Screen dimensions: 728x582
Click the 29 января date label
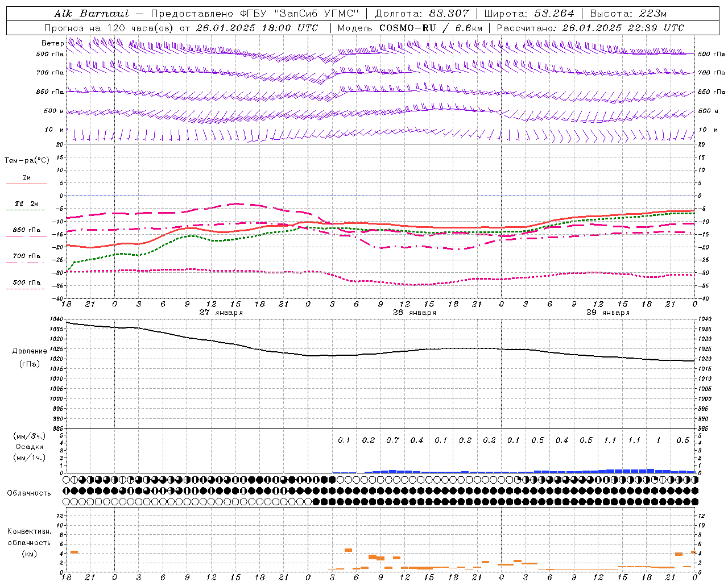[x=608, y=313]
